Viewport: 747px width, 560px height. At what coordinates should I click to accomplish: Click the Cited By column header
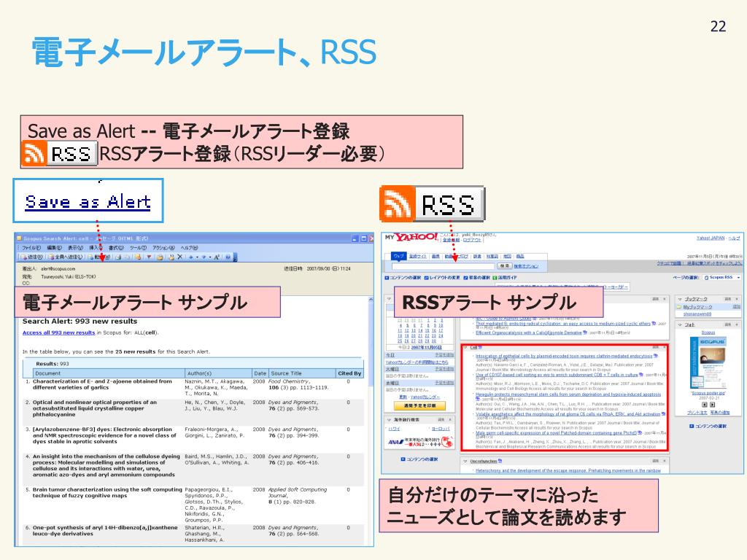[349, 373]
